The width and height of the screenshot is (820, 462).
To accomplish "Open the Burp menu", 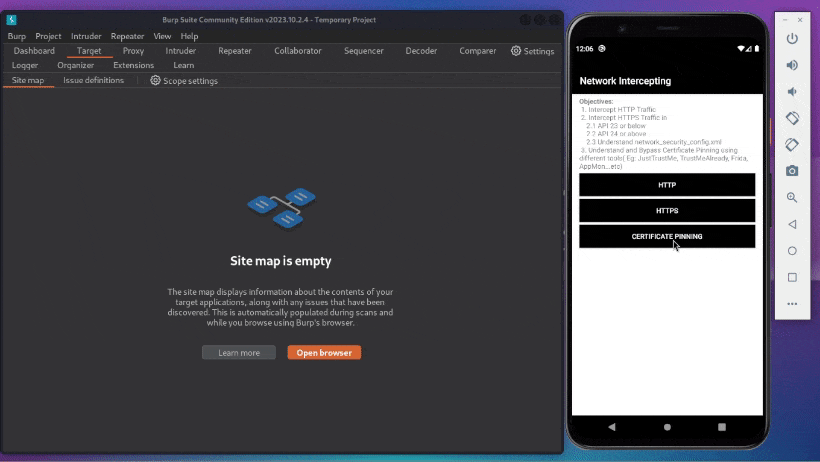I will [x=17, y=36].
